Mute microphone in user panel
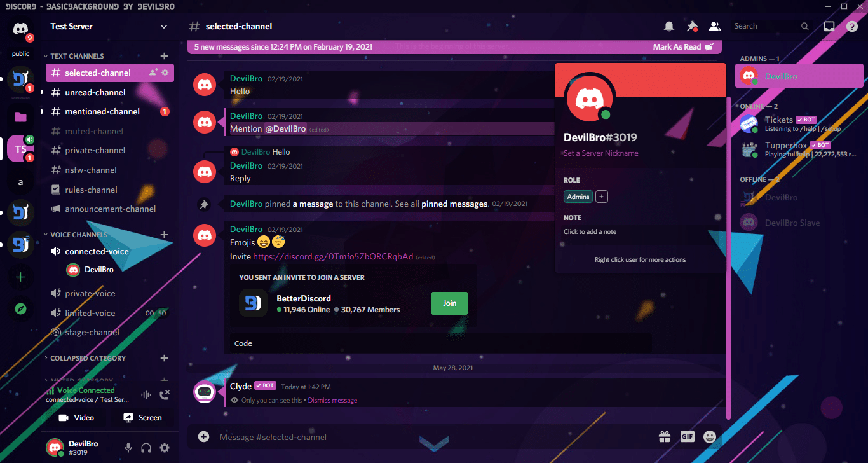868x463 pixels. point(128,448)
